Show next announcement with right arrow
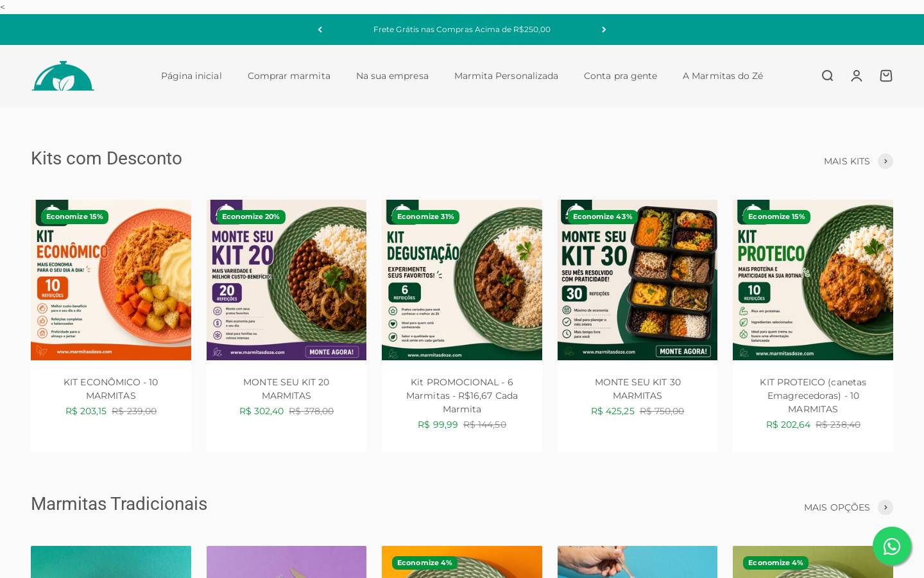 [604, 30]
